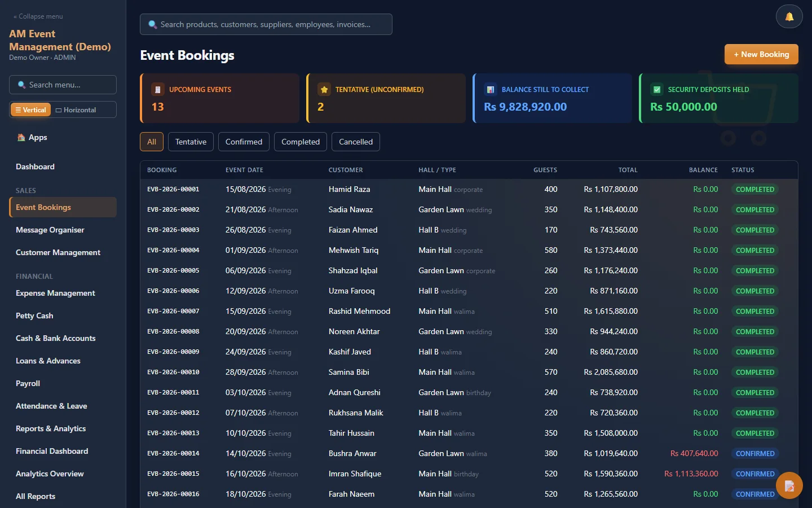Switch menu layout to Horizontal
Image resolution: width=812 pixels, height=508 pixels.
click(x=76, y=110)
